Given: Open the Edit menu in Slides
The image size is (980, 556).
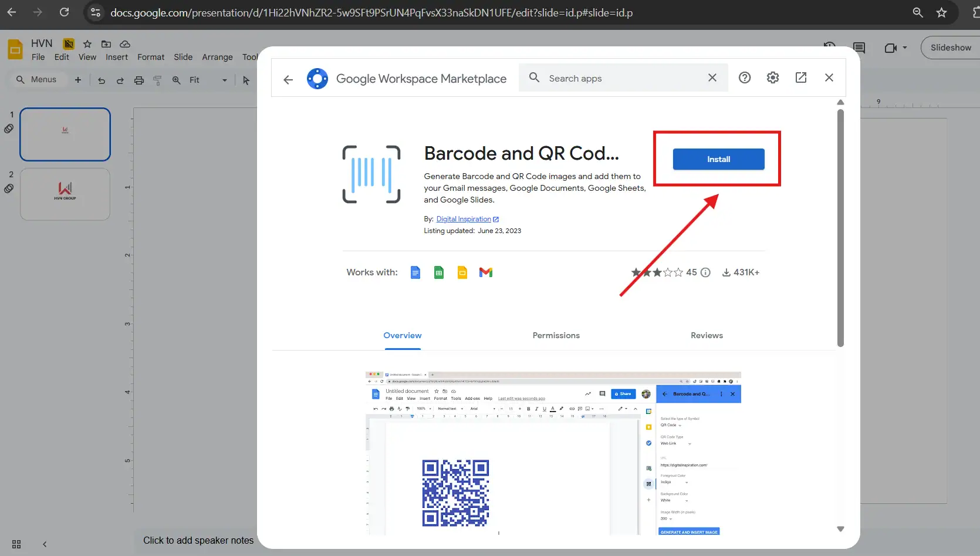Looking at the screenshot, I should click(62, 57).
